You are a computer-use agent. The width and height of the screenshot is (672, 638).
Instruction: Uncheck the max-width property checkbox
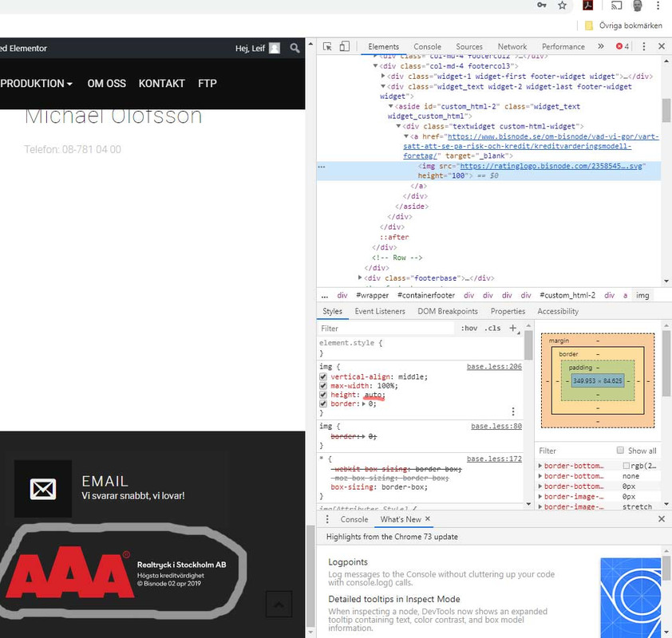(323, 386)
